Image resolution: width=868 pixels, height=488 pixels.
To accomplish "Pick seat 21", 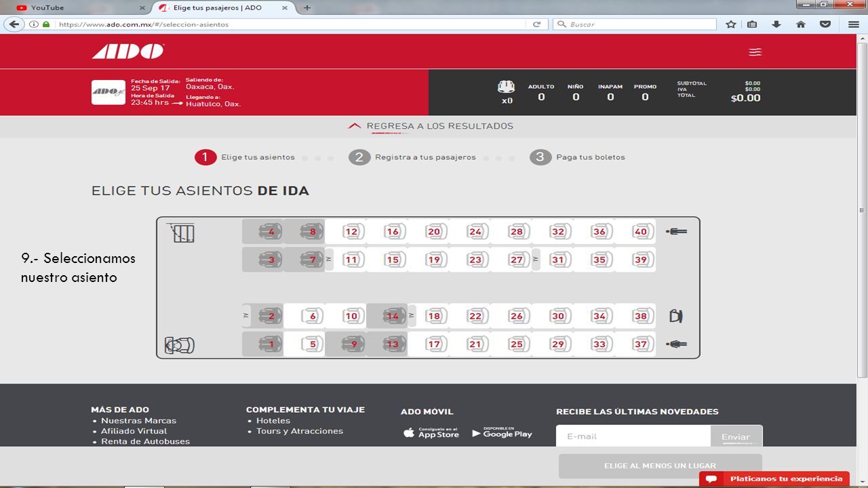I will coord(475,344).
